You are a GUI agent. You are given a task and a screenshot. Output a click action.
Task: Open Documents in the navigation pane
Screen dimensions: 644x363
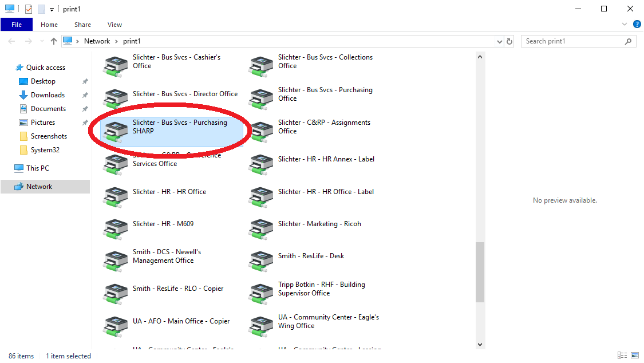(48, 109)
